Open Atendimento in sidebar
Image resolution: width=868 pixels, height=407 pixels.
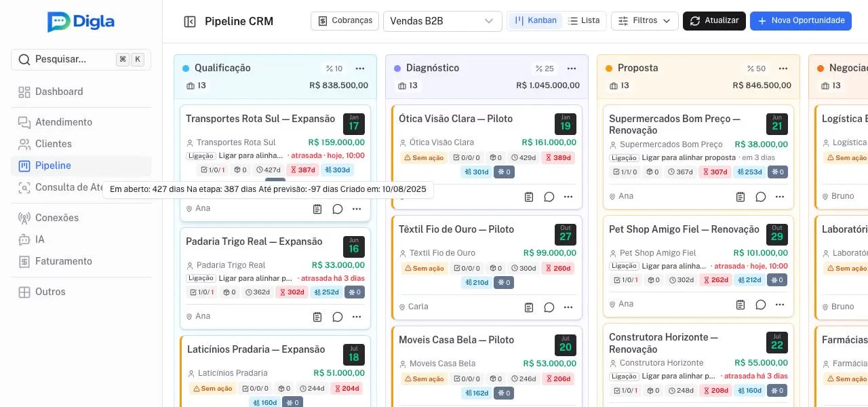click(x=81, y=122)
